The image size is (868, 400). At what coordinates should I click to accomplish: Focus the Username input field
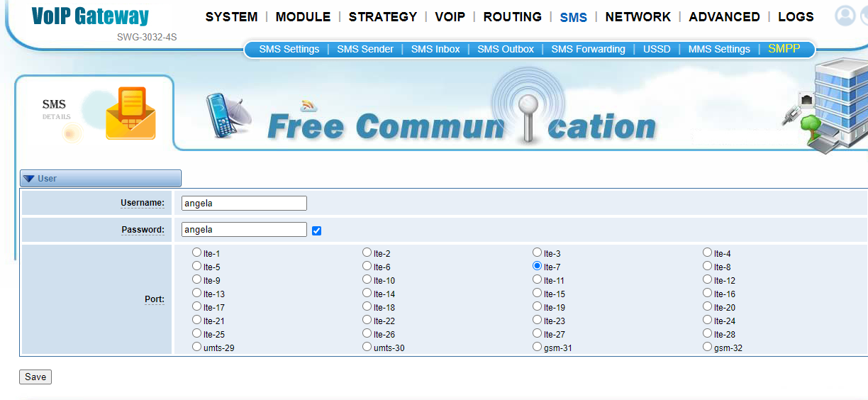click(x=244, y=204)
